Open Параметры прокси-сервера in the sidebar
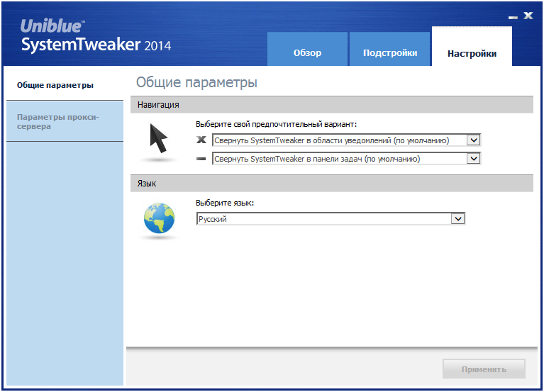Image resolution: width=544 pixels, height=392 pixels. click(65, 121)
